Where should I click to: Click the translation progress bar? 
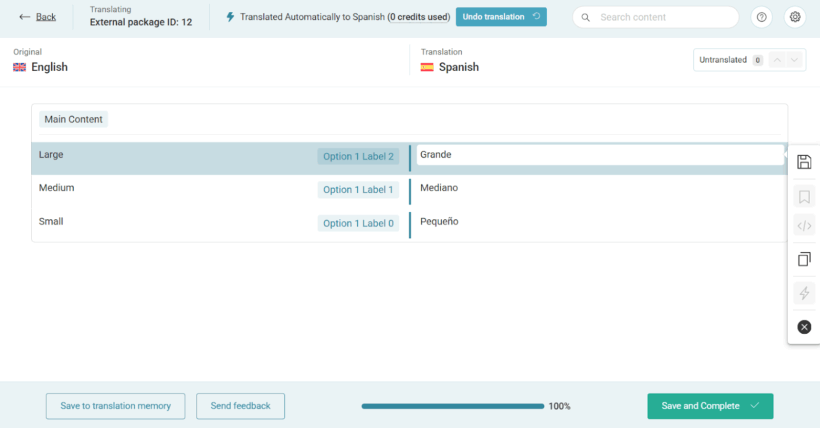coord(452,406)
